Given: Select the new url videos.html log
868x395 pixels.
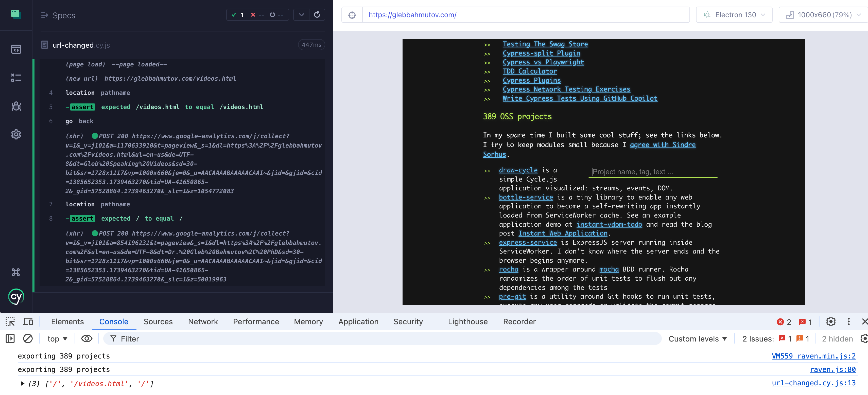Looking at the screenshot, I should pyautogui.click(x=182, y=78).
